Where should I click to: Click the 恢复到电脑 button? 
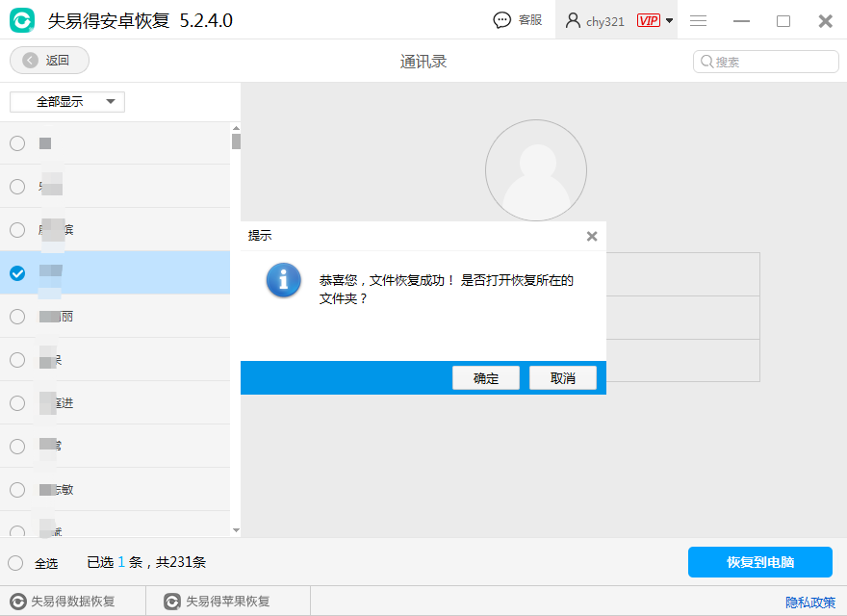coord(760,562)
